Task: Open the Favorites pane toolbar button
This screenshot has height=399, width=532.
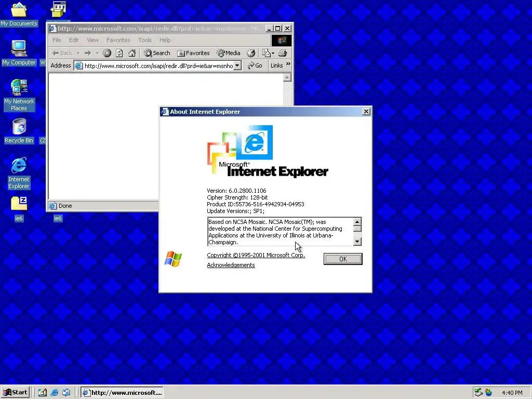Action: click(193, 53)
